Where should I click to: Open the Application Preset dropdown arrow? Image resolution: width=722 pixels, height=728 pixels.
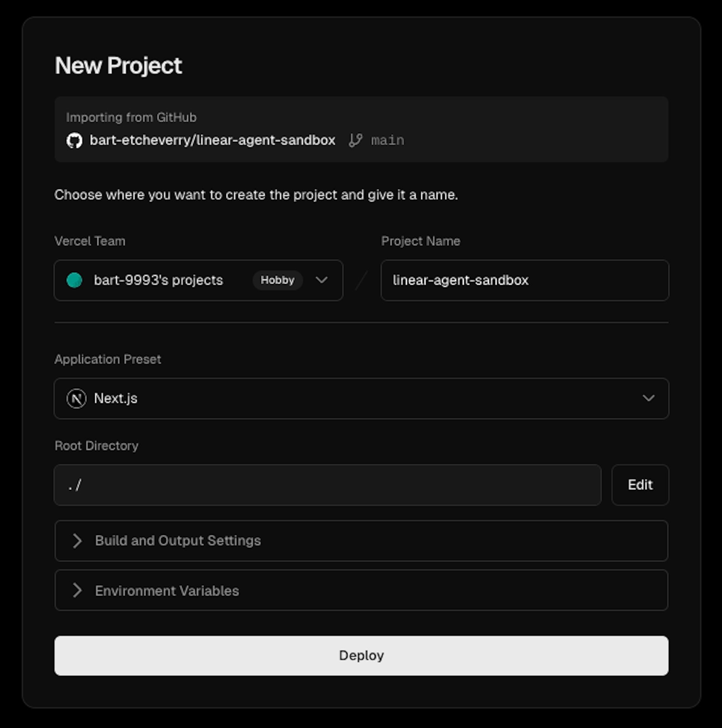tap(648, 398)
